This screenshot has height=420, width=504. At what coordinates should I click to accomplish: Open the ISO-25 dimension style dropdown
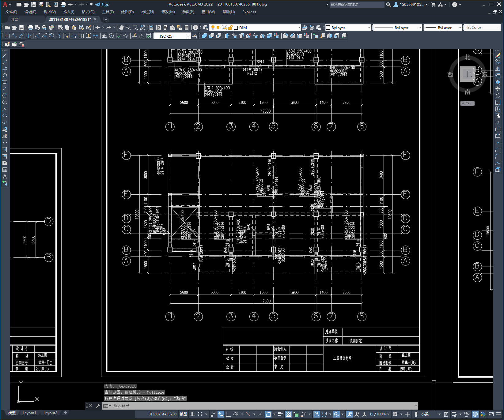coord(188,36)
